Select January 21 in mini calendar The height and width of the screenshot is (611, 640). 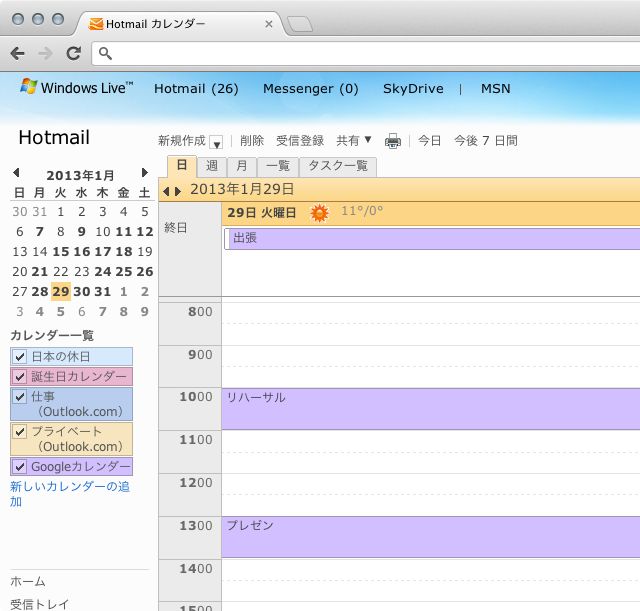40,271
